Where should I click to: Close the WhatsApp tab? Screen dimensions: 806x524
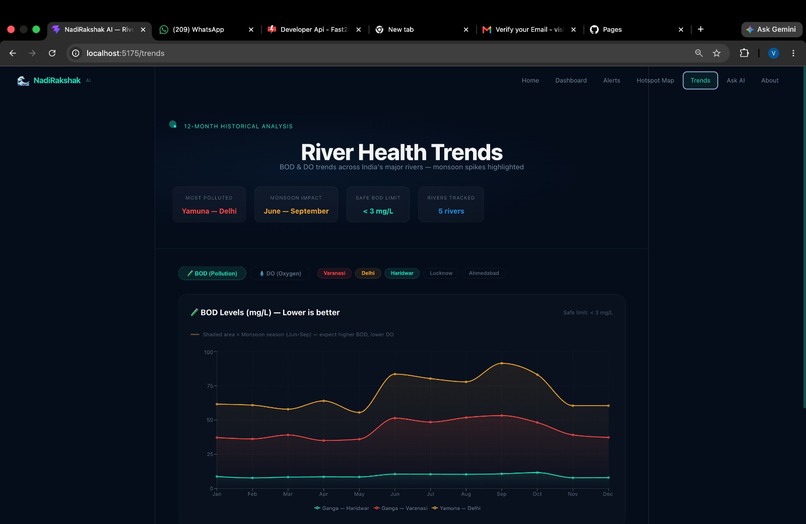pos(251,30)
